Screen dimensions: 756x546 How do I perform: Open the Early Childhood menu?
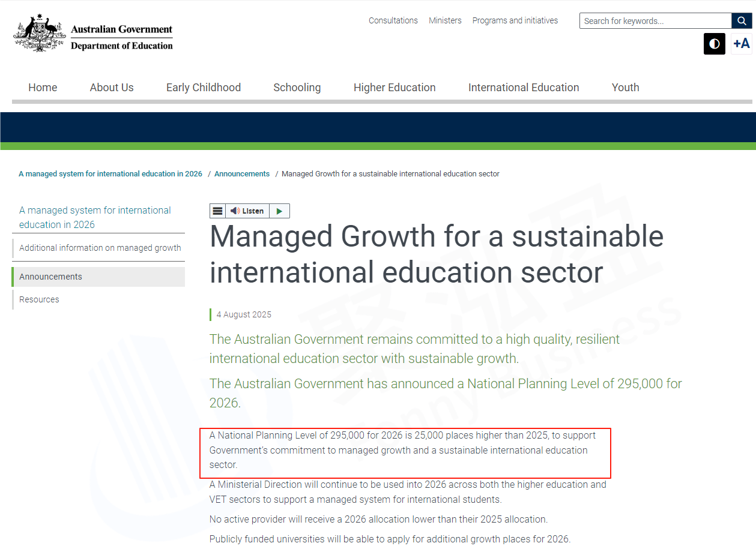(x=203, y=88)
